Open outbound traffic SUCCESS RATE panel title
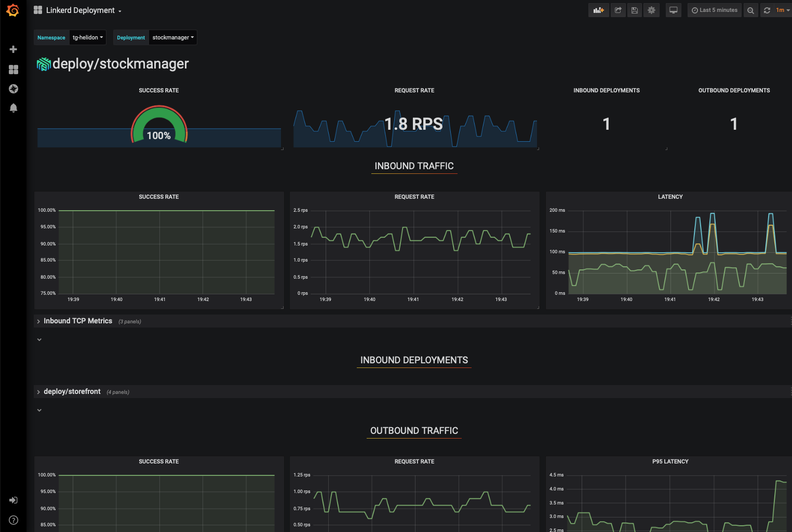The width and height of the screenshot is (792, 532). coord(159,461)
